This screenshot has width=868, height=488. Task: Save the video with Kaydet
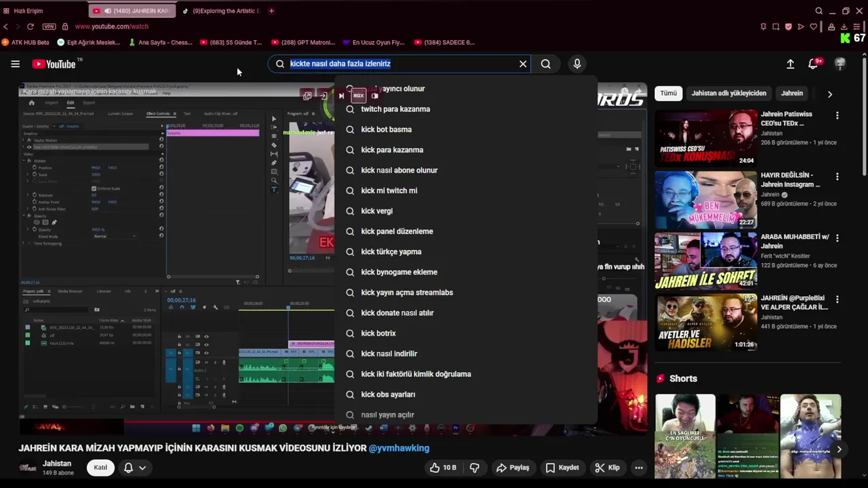[562, 468]
